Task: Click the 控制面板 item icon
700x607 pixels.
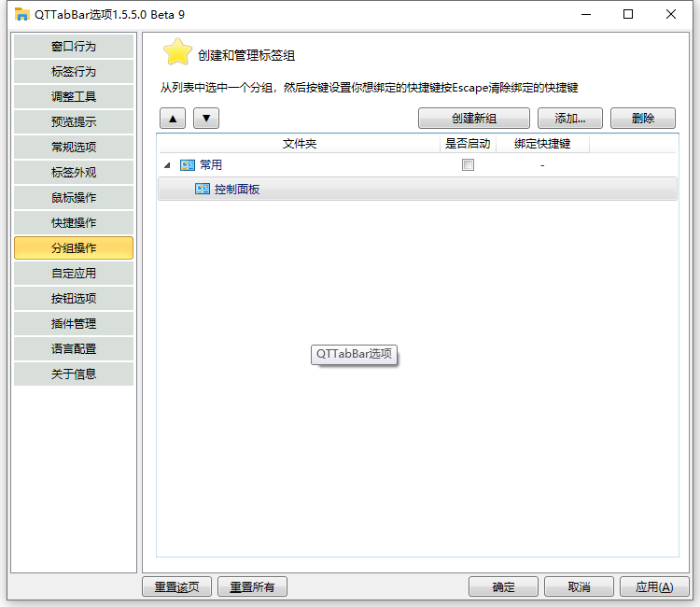Action: coord(203,189)
